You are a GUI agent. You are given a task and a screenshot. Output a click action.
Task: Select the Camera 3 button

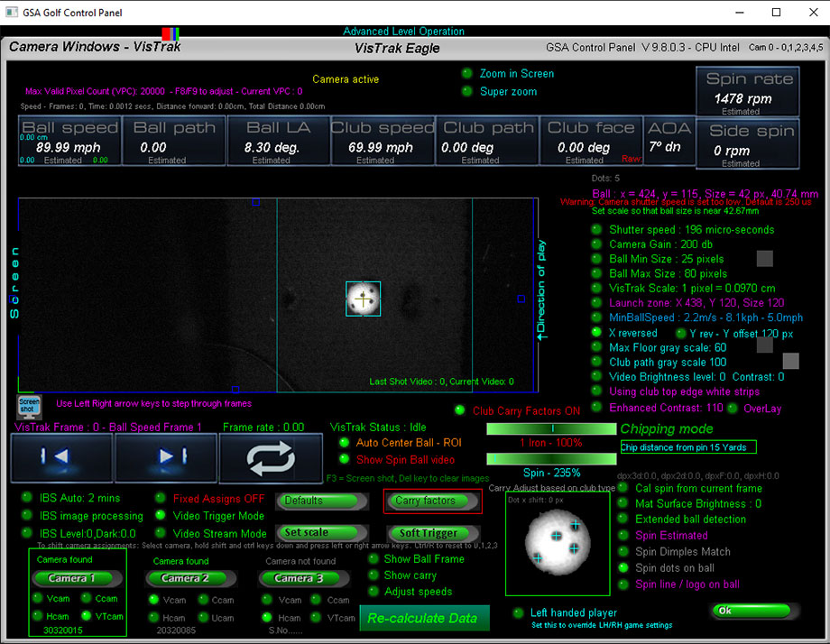click(x=303, y=578)
